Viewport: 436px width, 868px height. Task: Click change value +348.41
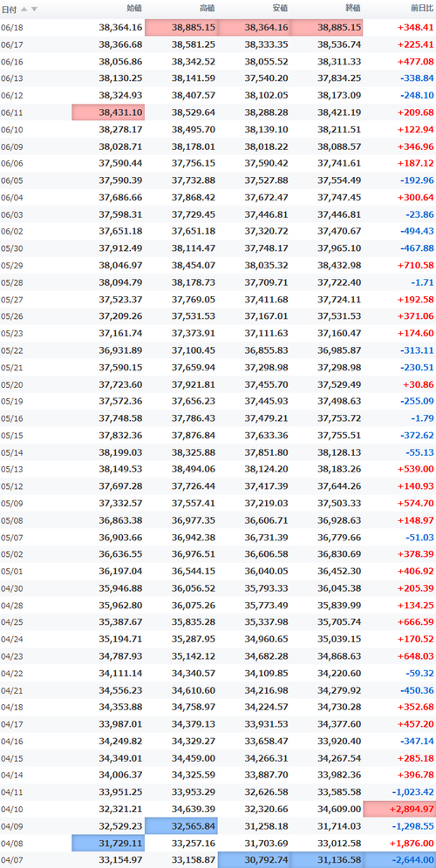[415, 27]
